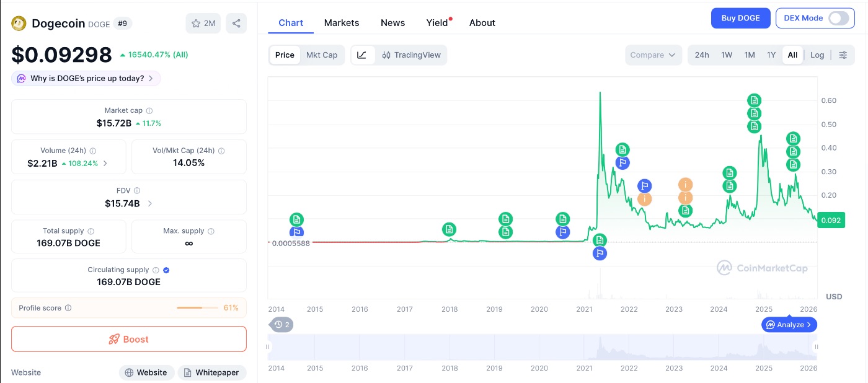Expand the FDV details chevron
Screen dimensions: 868x383
150,203
